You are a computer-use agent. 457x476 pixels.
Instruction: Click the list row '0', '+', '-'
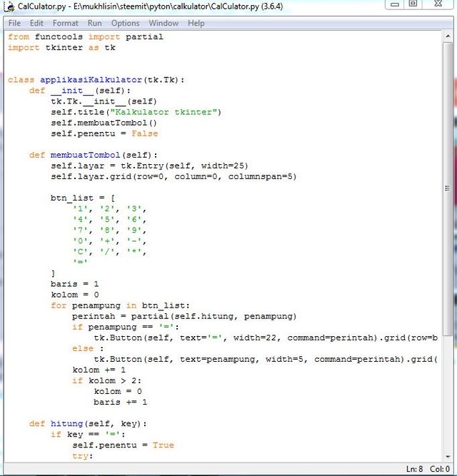[x=110, y=241]
